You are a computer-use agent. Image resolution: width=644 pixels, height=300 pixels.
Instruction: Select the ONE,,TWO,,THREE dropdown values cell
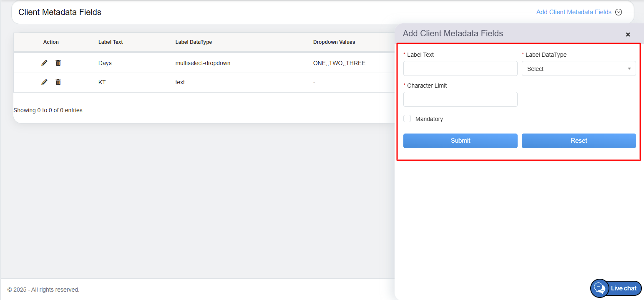coord(339,63)
